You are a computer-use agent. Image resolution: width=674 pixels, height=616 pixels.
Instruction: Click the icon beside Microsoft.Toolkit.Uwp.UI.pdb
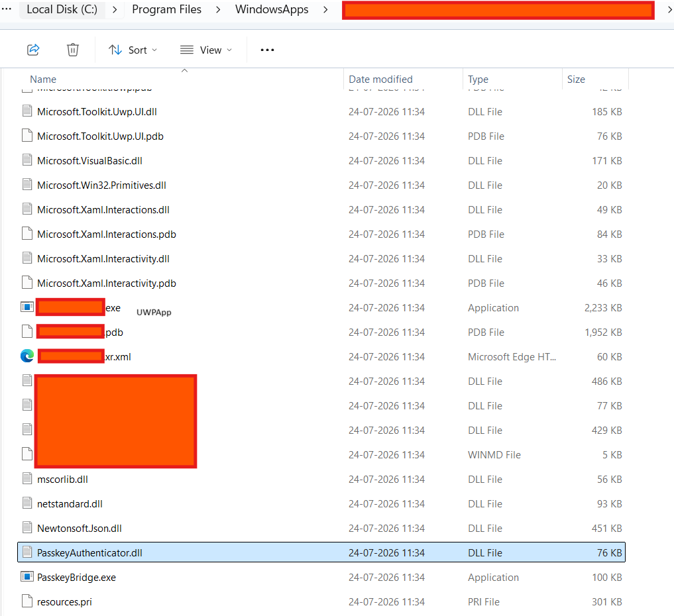tap(27, 135)
